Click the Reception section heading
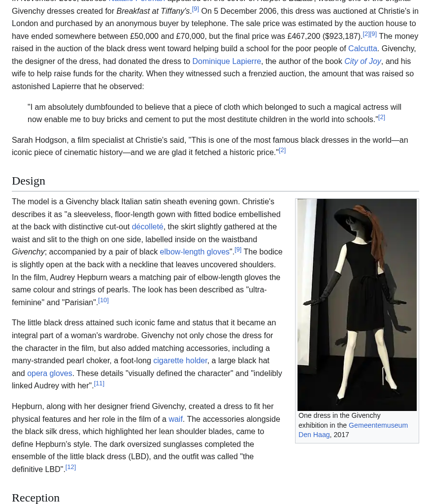Image resolution: width=431 pixels, height=504 pixels. tap(35, 498)
